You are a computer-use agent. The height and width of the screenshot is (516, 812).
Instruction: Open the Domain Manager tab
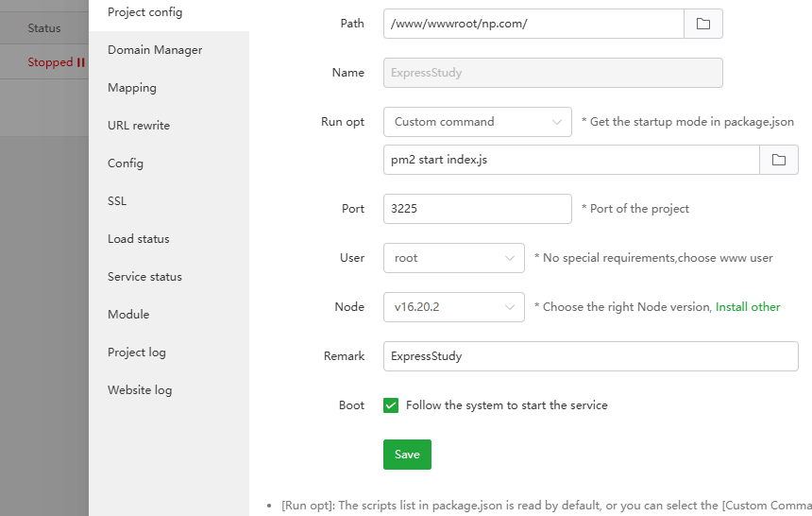click(155, 50)
